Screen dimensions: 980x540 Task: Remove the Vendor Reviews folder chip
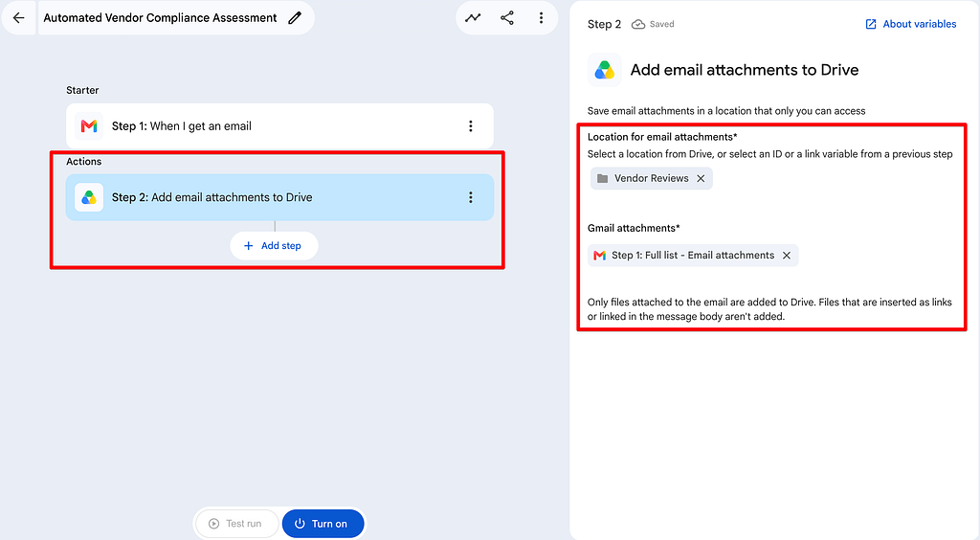pyautogui.click(x=701, y=178)
